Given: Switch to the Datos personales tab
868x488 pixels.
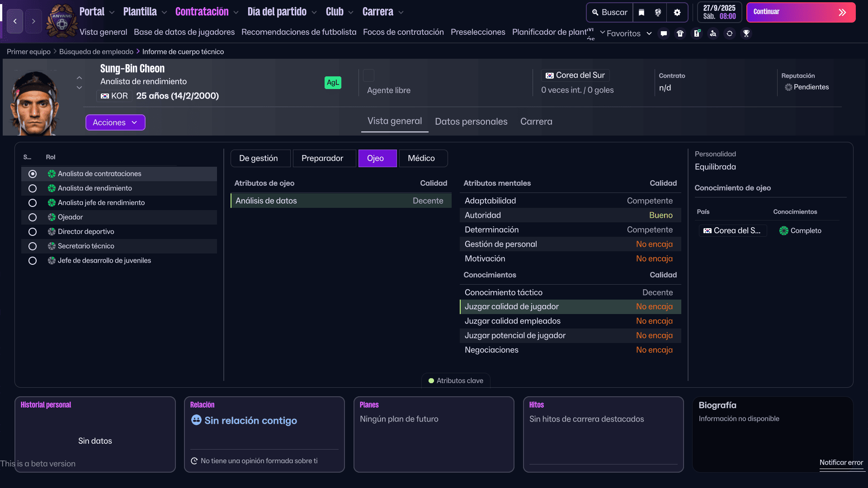Looking at the screenshot, I should coord(471,122).
